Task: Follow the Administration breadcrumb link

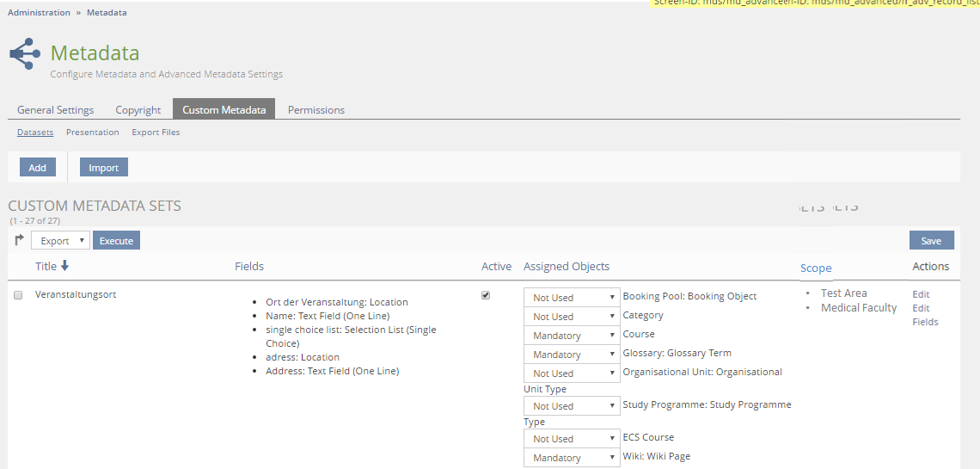Action: pyautogui.click(x=39, y=13)
